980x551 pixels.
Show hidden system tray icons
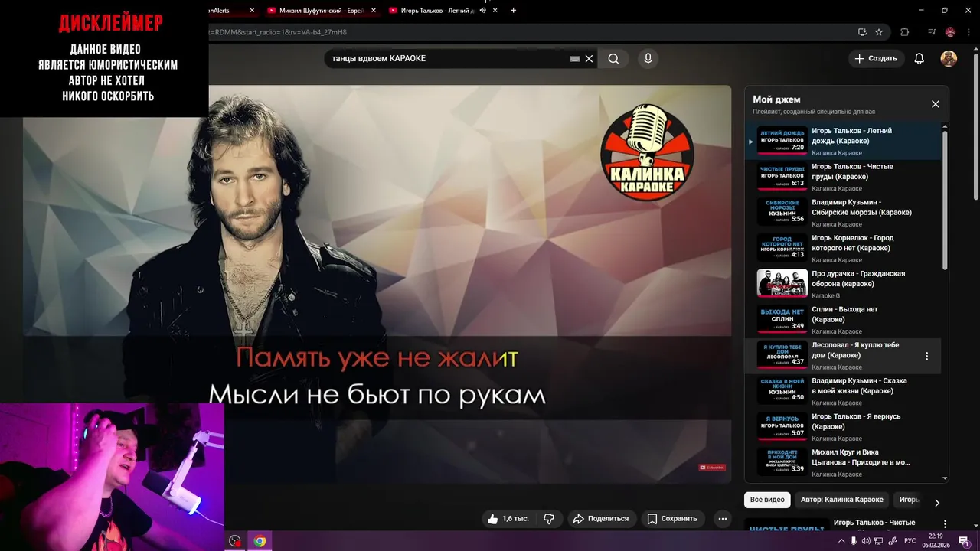tap(841, 541)
